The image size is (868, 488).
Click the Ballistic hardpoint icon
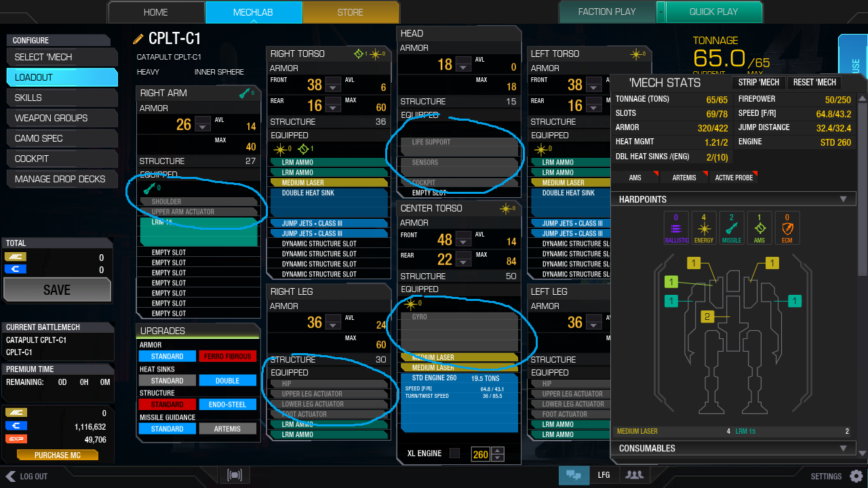tap(677, 228)
